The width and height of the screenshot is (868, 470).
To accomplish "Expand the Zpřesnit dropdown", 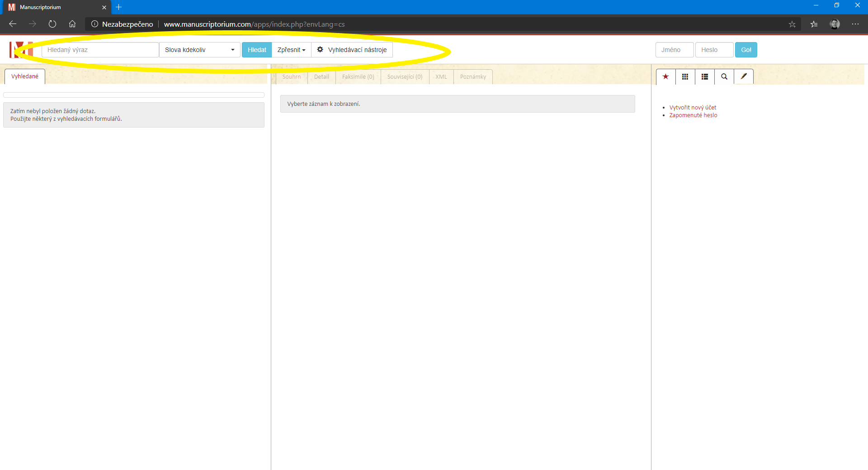I will (291, 50).
